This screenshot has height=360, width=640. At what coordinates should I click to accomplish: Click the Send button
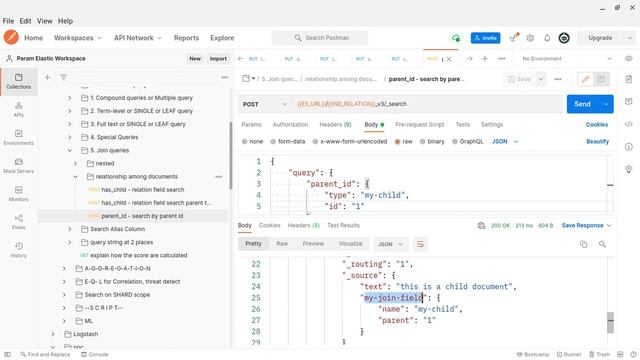582,104
